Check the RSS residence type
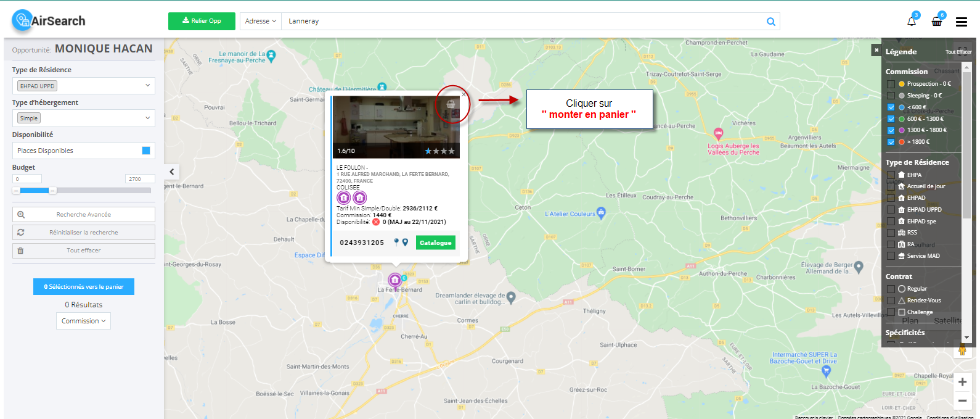 pos(891,233)
